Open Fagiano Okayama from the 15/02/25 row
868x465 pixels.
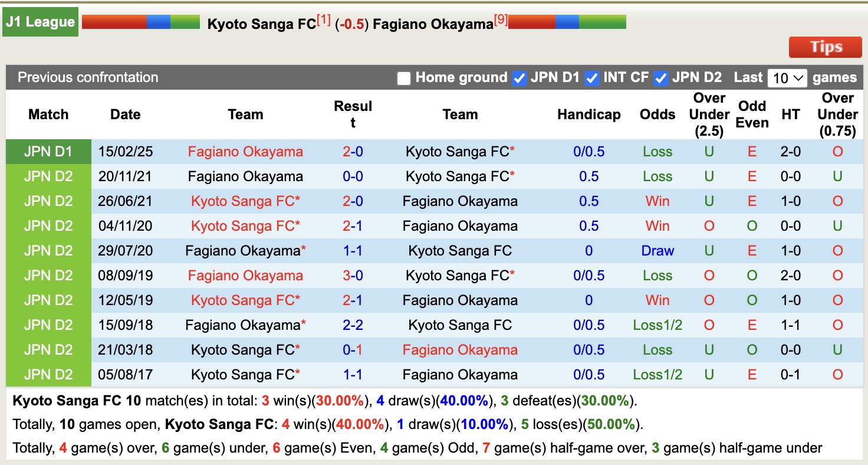click(x=245, y=151)
